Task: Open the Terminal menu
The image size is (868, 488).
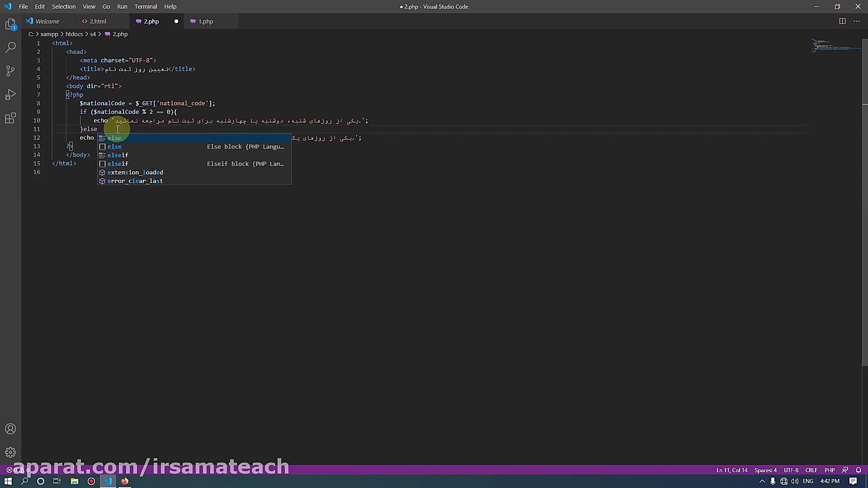Action: pyautogui.click(x=146, y=6)
